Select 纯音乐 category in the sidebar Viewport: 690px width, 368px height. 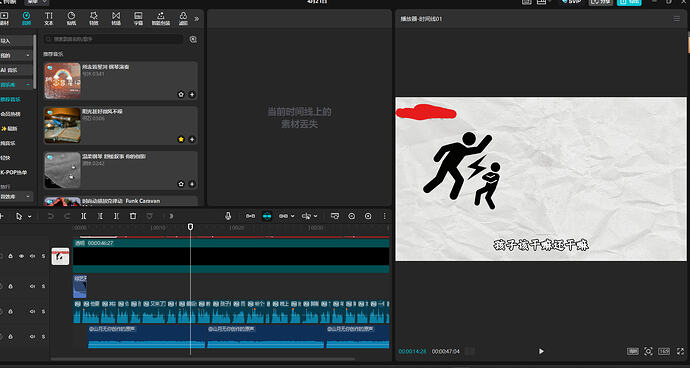[x=8, y=143]
